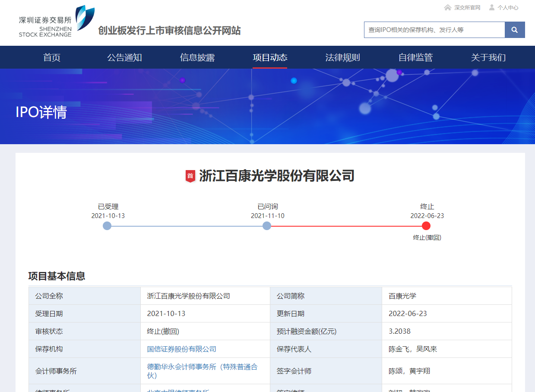Viewport: 535px width, 392px height.
Task: Click the red 终止 timeline node
Action: point(426,226)
